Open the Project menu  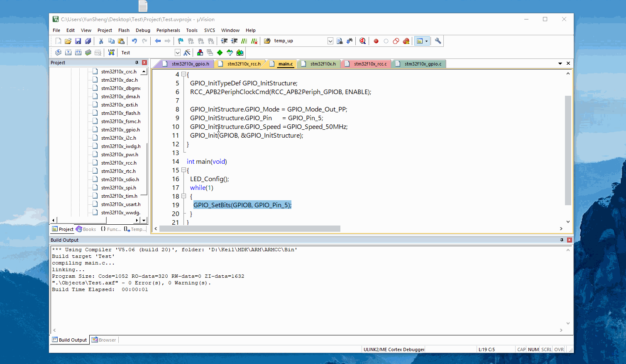pos(105,30)
